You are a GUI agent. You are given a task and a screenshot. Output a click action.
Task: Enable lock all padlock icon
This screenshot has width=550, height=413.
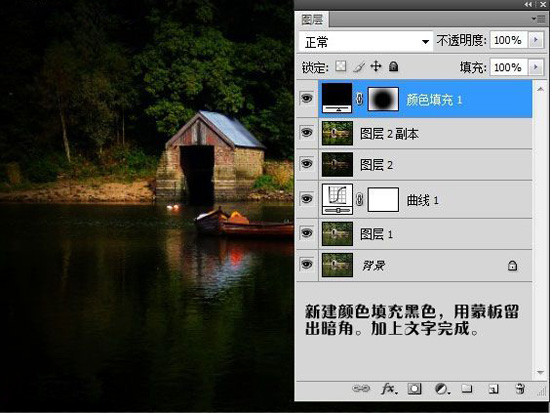click(394, 66)
